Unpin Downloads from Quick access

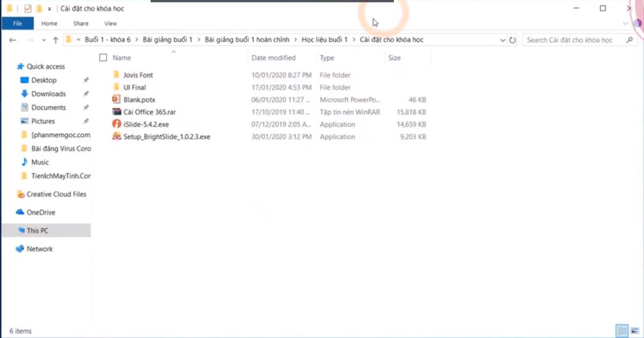[85, 94]
